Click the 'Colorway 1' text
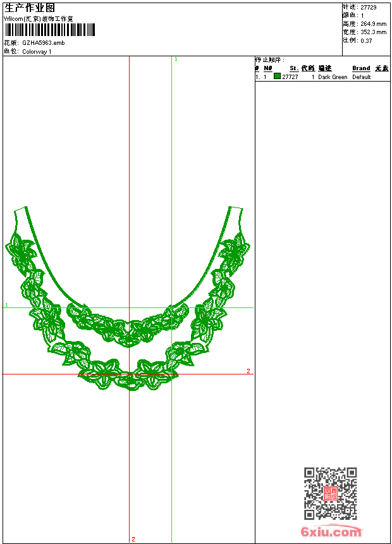Image resolution: width=392 pixels, height=544 pixels. click(37, 52)
